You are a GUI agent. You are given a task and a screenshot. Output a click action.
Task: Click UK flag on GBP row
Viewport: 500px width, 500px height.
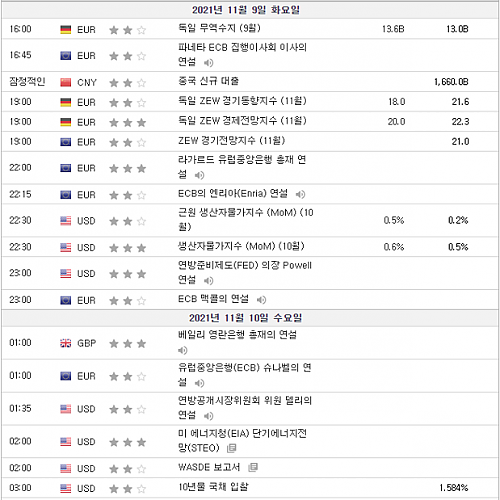coord(66,343)
